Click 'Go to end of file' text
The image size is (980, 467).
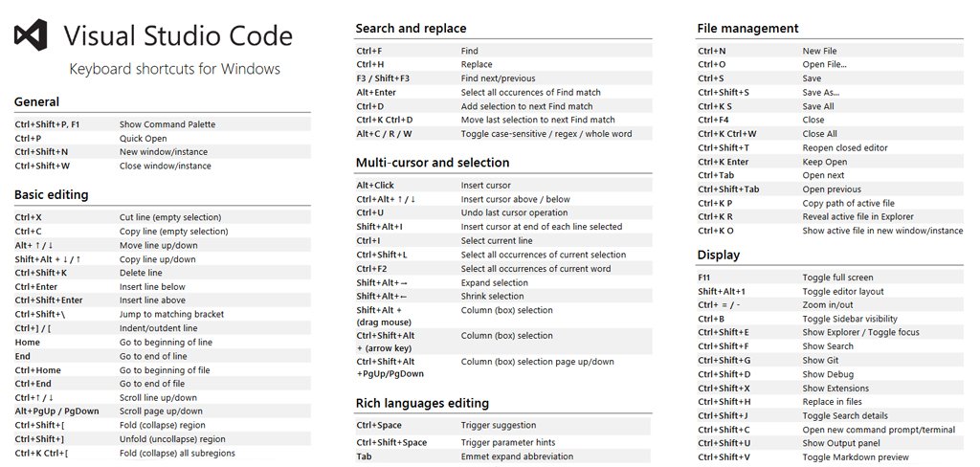point(152,384)
